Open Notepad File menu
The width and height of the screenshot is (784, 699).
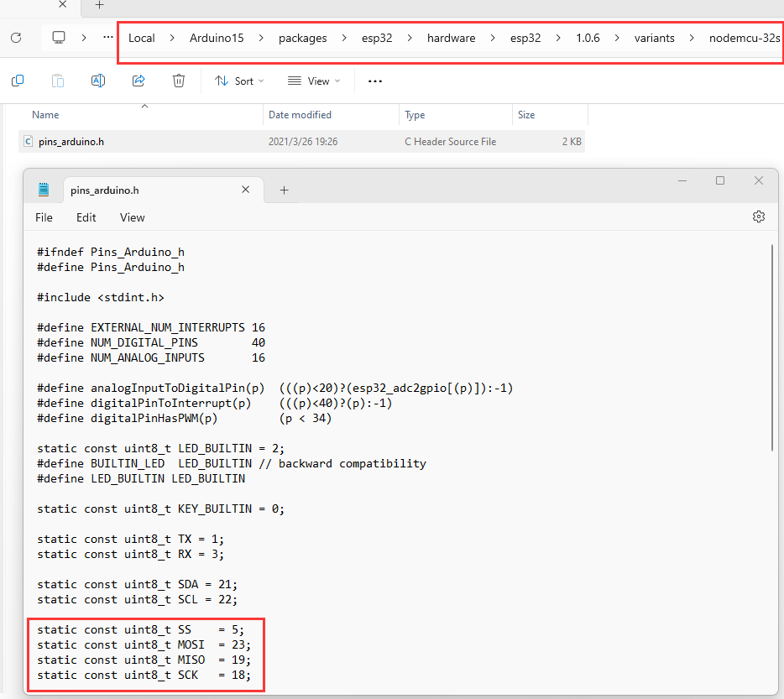point(44,217)
